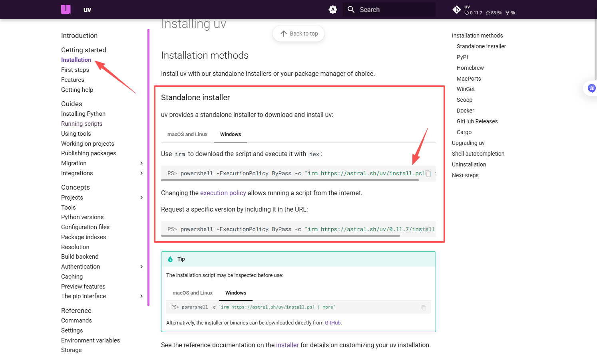Click the magnifier search icon
The width and height of the screenshot is (597, 364).
pos(351,10)
